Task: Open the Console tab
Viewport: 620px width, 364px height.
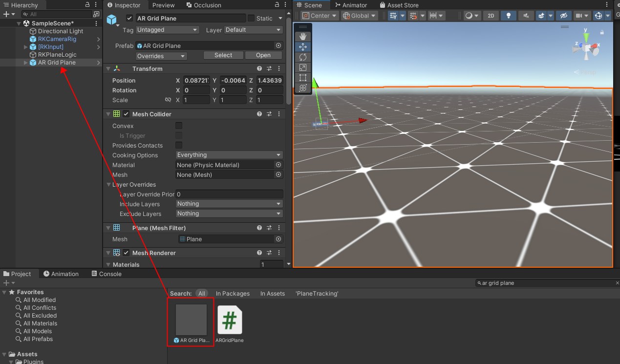Action: tap(106, 274)
